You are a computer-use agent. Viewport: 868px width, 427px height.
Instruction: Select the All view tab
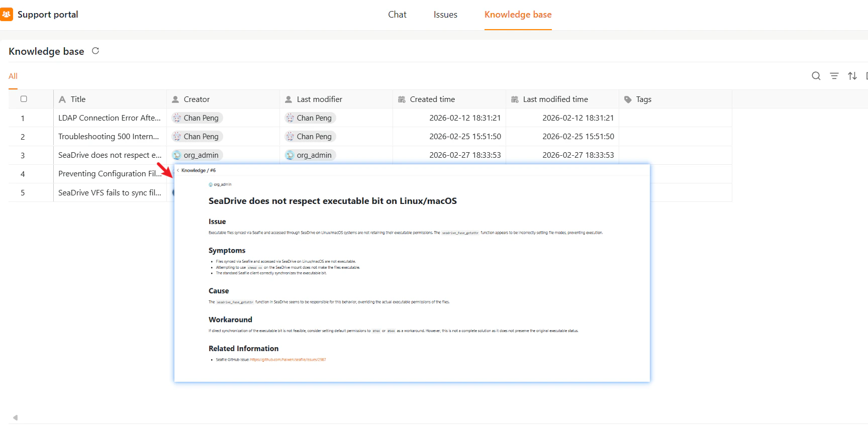(13, 76)
